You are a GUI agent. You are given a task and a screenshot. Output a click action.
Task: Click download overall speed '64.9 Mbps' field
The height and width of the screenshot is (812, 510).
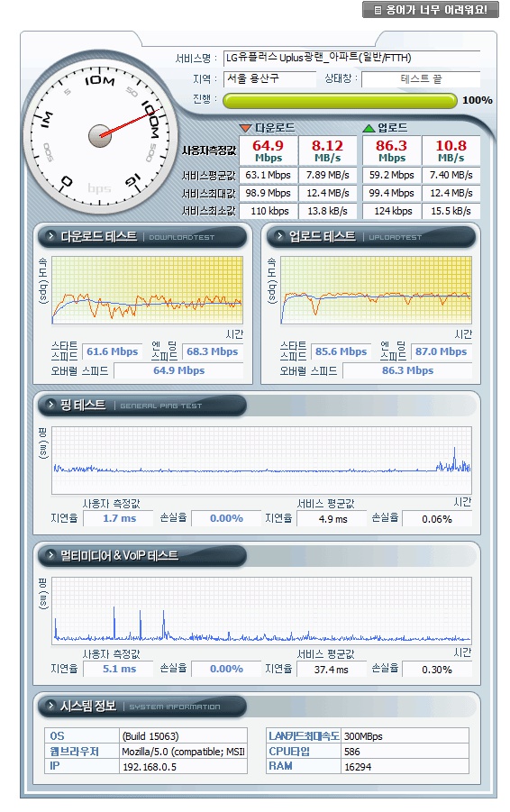[x=178, y=370]
